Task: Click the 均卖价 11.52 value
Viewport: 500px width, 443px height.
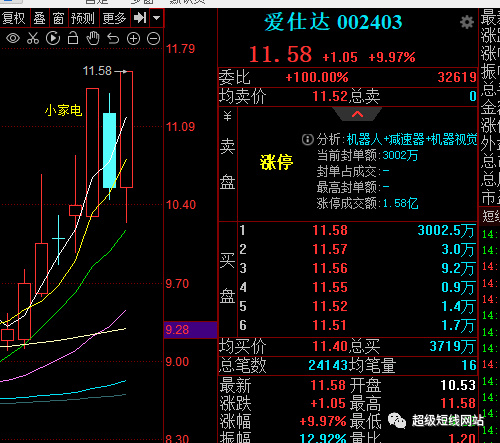Action: pyautogui.click(x=330, y=96)
